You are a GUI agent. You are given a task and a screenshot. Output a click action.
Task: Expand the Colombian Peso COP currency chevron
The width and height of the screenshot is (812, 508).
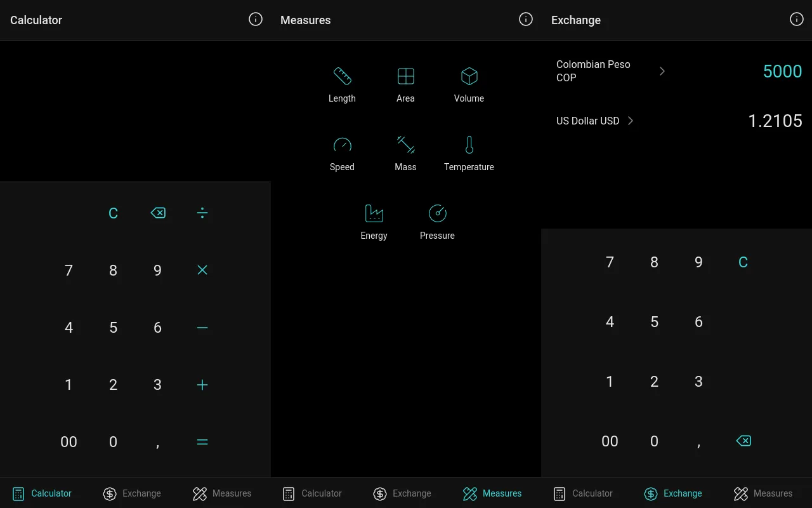pos(662,71)
